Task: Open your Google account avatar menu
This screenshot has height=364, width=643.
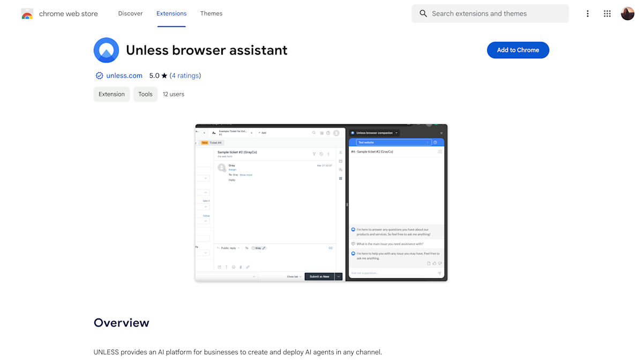Action: pos(627,13)
